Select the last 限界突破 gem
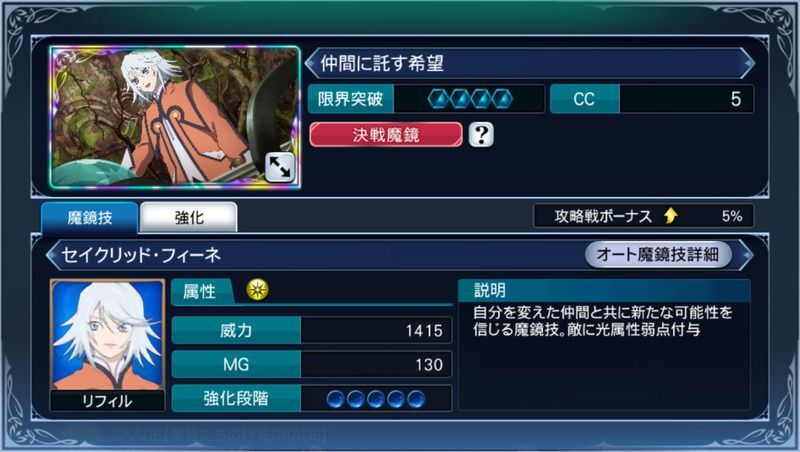This screenshot has height=452, width=800. click(x=503, y=99)
